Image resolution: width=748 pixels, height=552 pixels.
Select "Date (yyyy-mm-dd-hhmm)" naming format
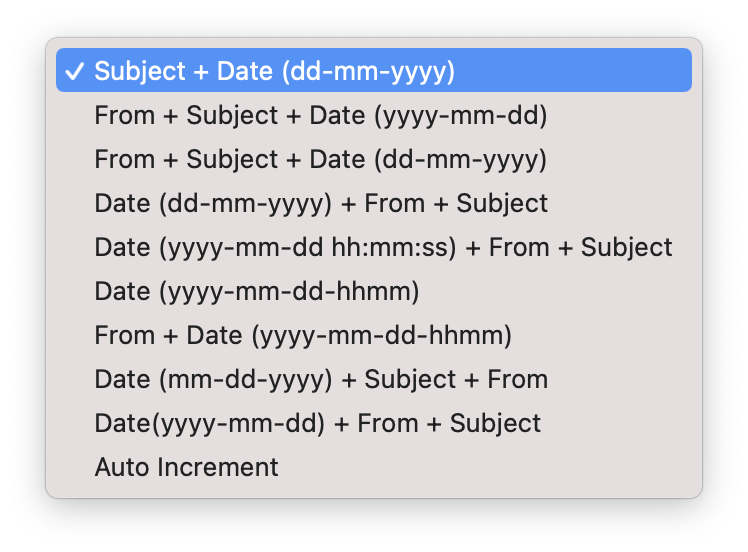click(x=256, y=291)
